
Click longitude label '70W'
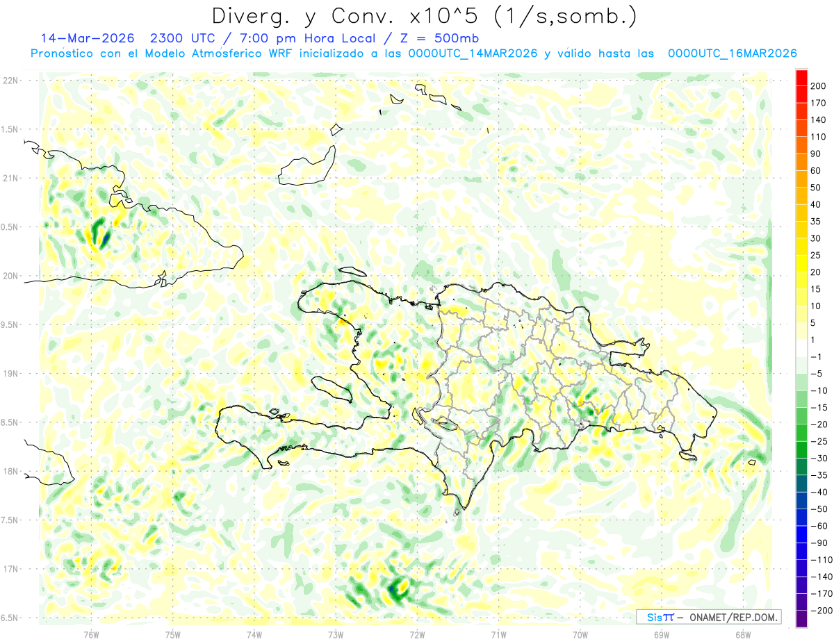click(x=580, y=635)
